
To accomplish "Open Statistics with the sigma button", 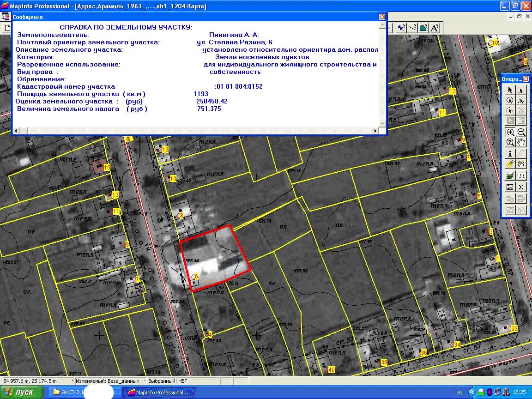I will [521, 187].
